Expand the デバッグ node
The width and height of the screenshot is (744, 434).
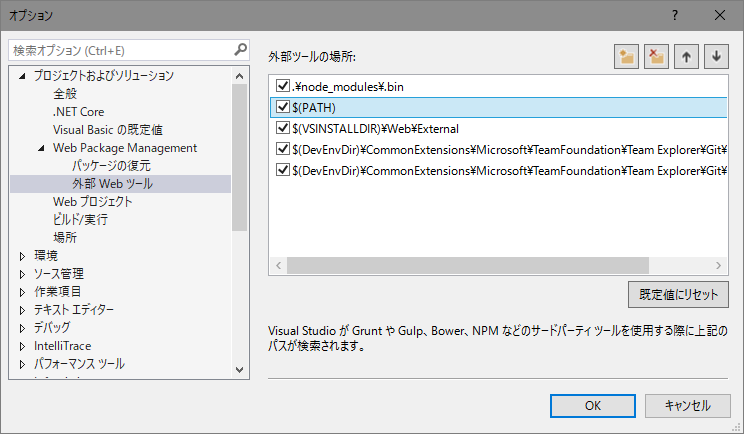(x=22, y=328)
